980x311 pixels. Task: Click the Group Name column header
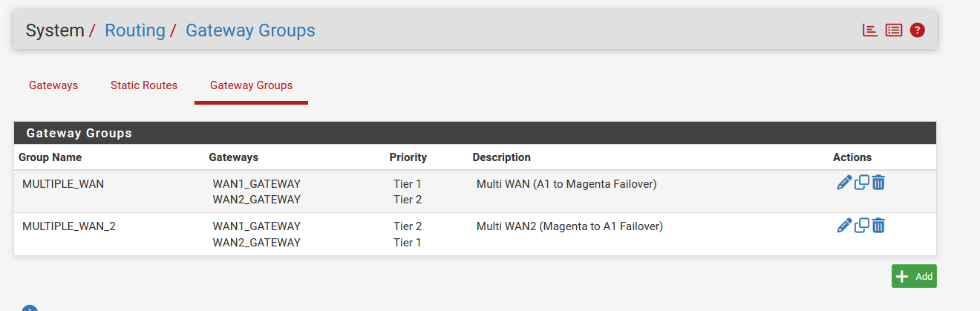point(50,157)
